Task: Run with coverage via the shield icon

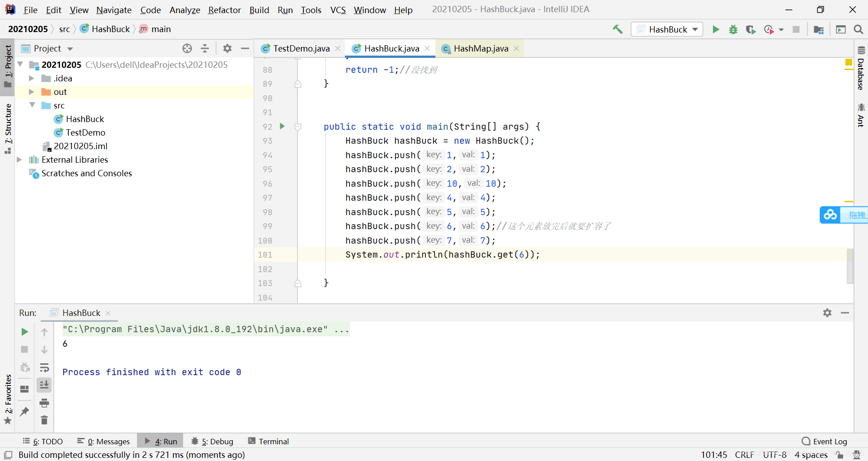Action: coord(751,29)
